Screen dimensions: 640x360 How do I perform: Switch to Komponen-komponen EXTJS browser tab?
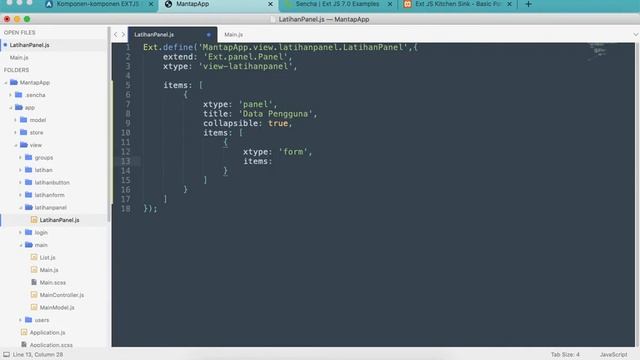point(97,4)
